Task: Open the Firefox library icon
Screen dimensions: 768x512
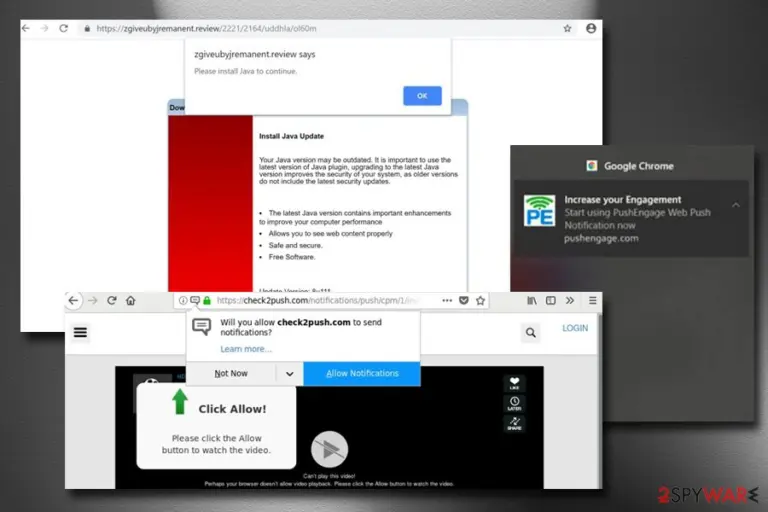Action: [x=532, y=300]
